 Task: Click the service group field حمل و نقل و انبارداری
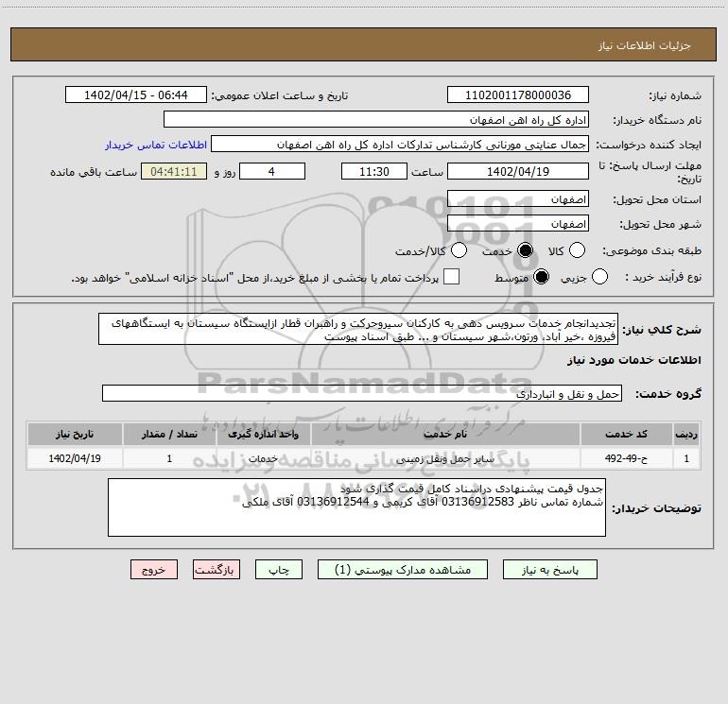tap(362, 393)
